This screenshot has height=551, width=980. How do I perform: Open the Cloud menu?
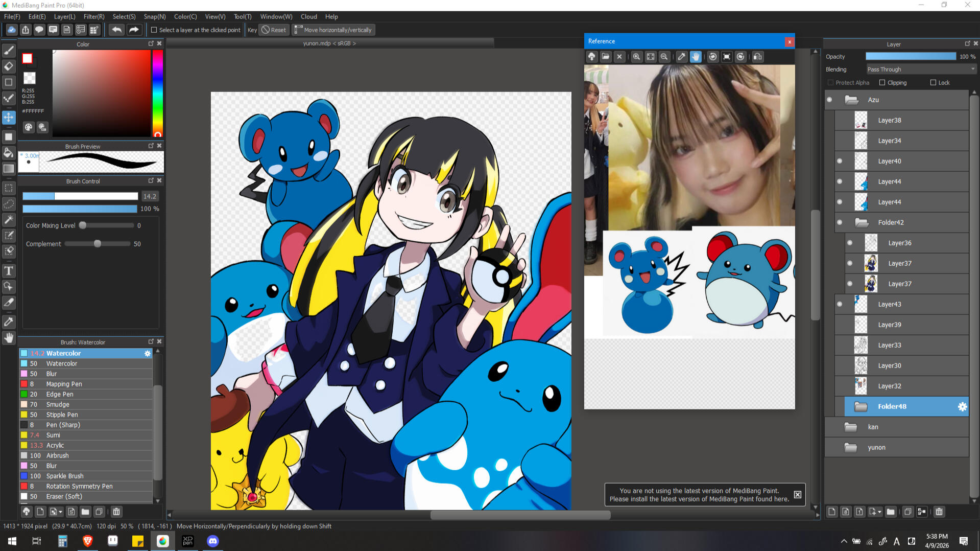coord(308,16)
